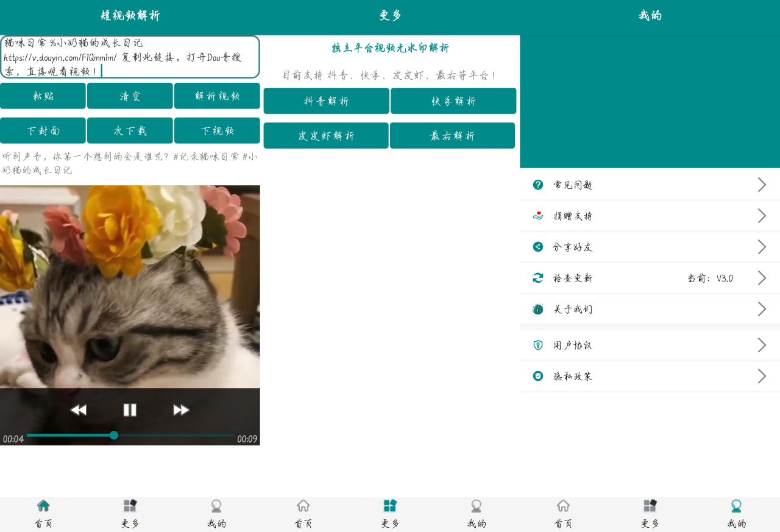The image size is (780, 532).
Task: Rewind the cat video
Action: pos(78,410)
